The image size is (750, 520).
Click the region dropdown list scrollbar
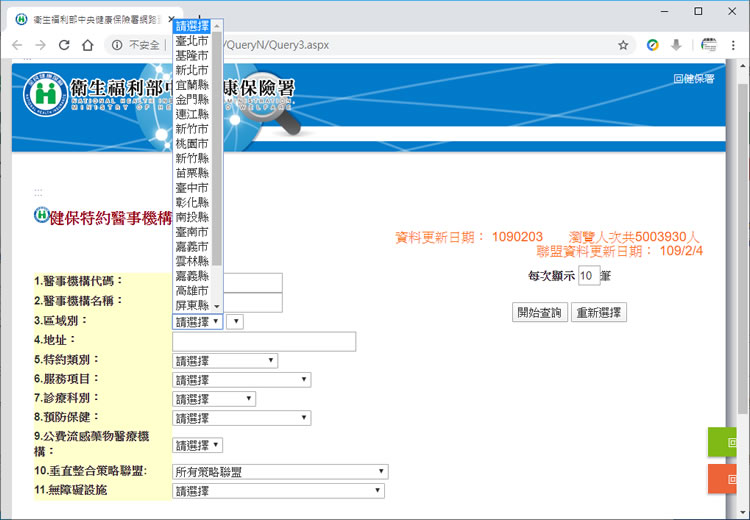tap(217, 150)
